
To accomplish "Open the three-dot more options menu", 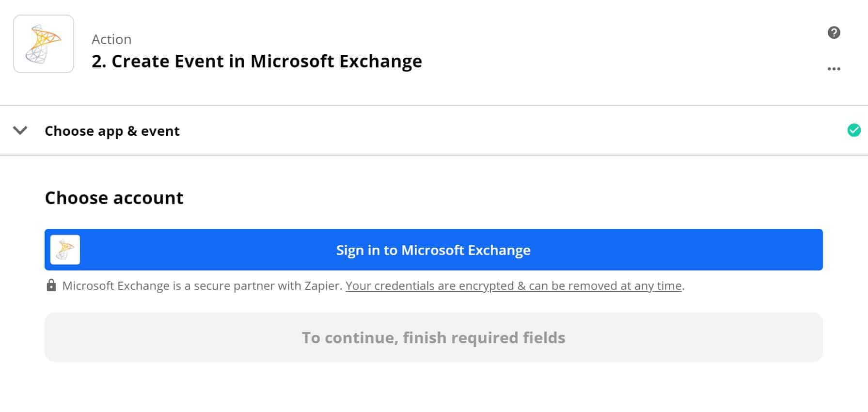I will click(x=834, y=69).
